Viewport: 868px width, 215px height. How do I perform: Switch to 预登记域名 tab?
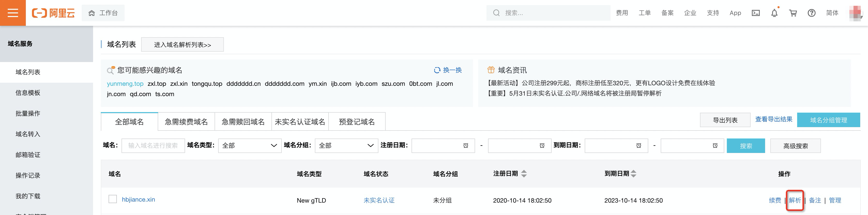pyautogui.click(x=357, y=122)
